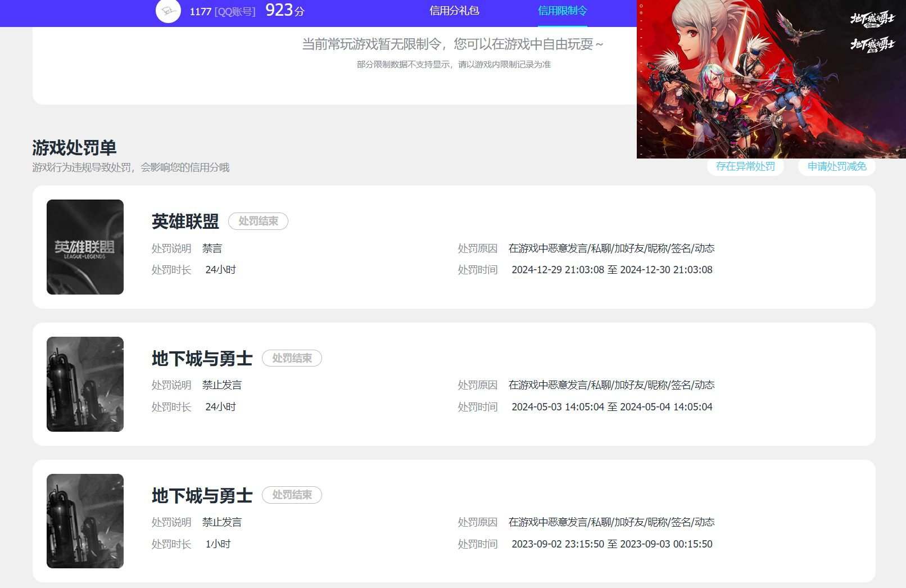
Task: Click the 游戏处罚单 section heading
Action: 74,148
